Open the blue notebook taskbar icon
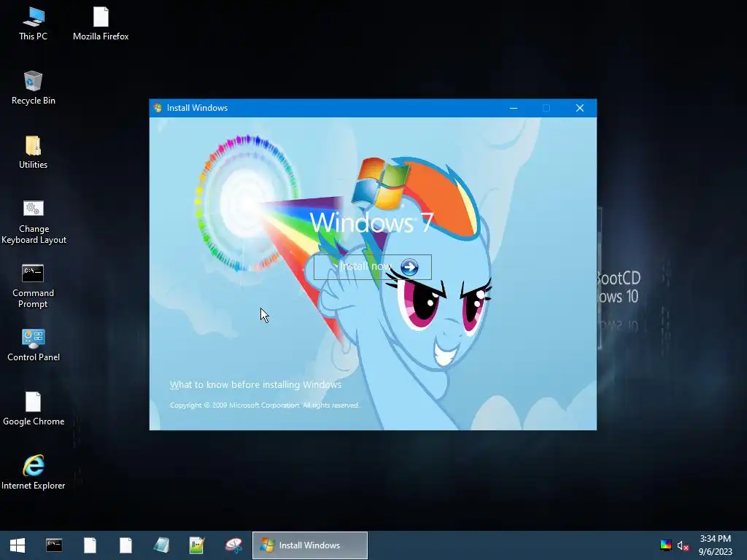The width and height of the screenshot is (747, 560). coord(161,545)
